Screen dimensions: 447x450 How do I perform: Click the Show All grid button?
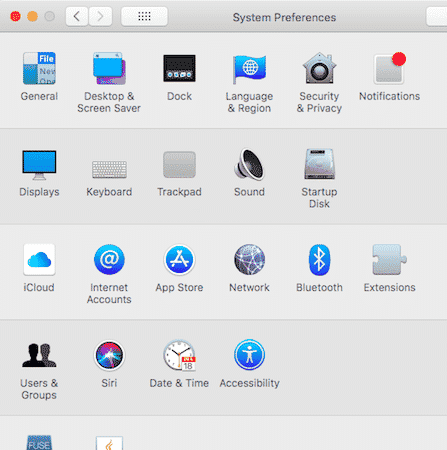(x=144, y=16)
